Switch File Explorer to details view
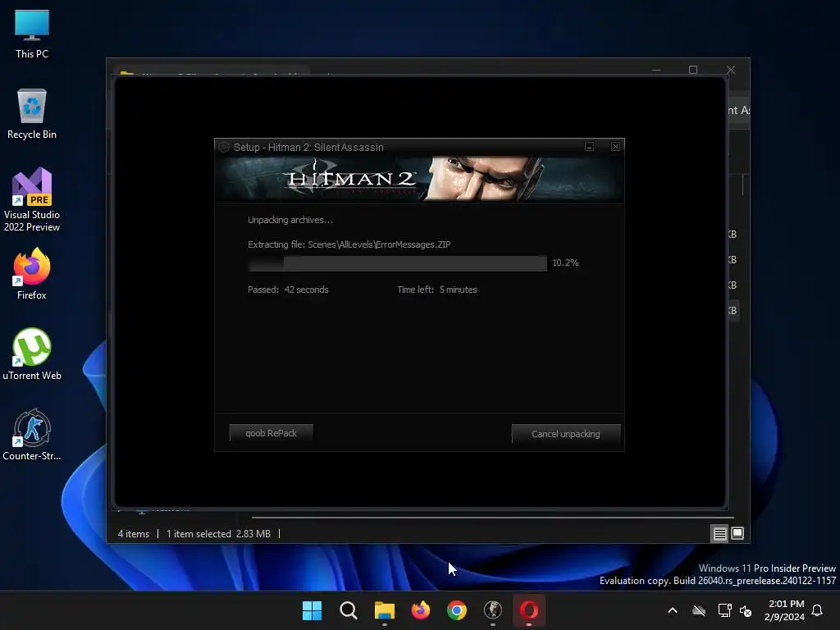The height and width of the screenshot is (630, 840). pyautogui.click(x=719, y=533)
